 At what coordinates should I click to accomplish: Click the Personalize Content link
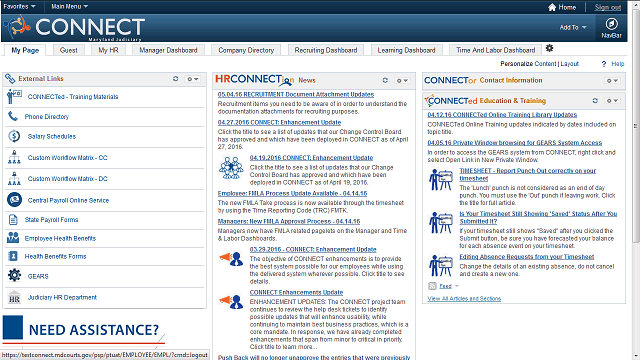545,64
